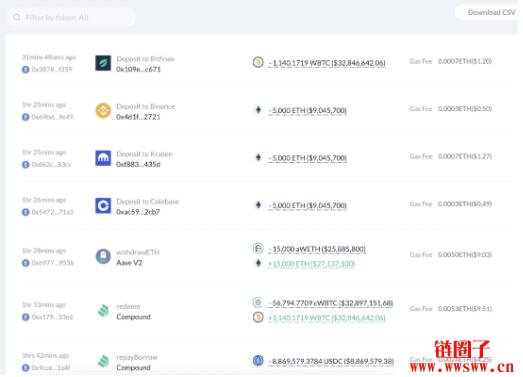Click the Coinbase logo icon

[x=103, y=206]
